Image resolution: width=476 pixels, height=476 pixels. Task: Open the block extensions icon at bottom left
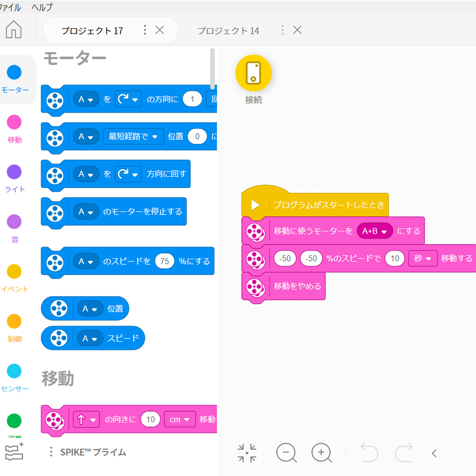[x=14, y=452]
